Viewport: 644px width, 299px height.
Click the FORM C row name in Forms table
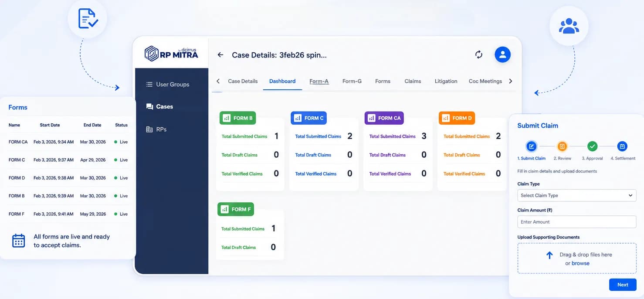[x=17, y=160]
